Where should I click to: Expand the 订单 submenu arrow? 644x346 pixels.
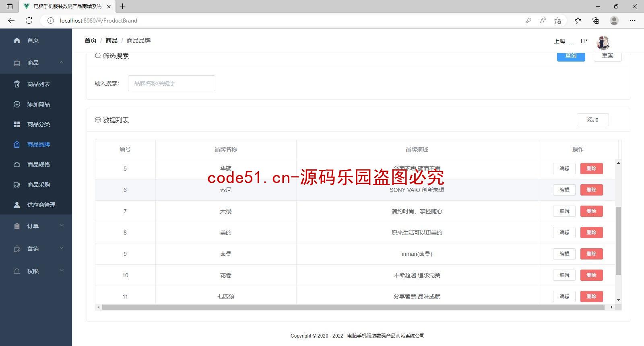coord(62,226)
